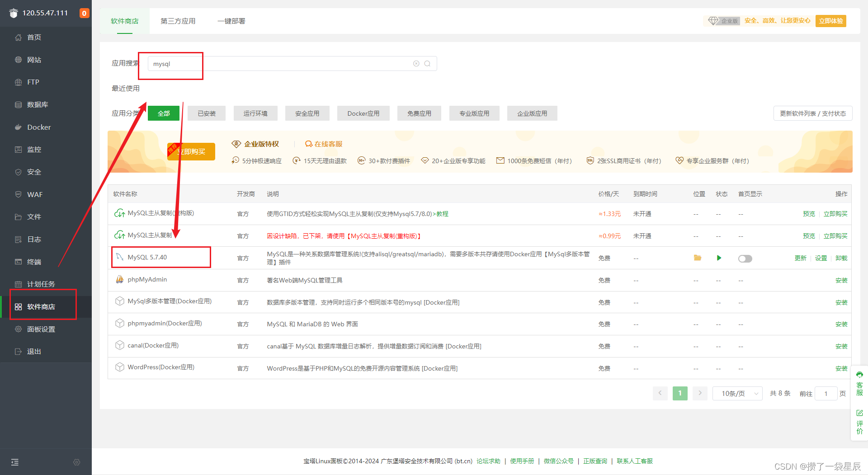Open the 10条/页 page size dropdown
The width and height of the screenshot is (868, 475).
737,394
